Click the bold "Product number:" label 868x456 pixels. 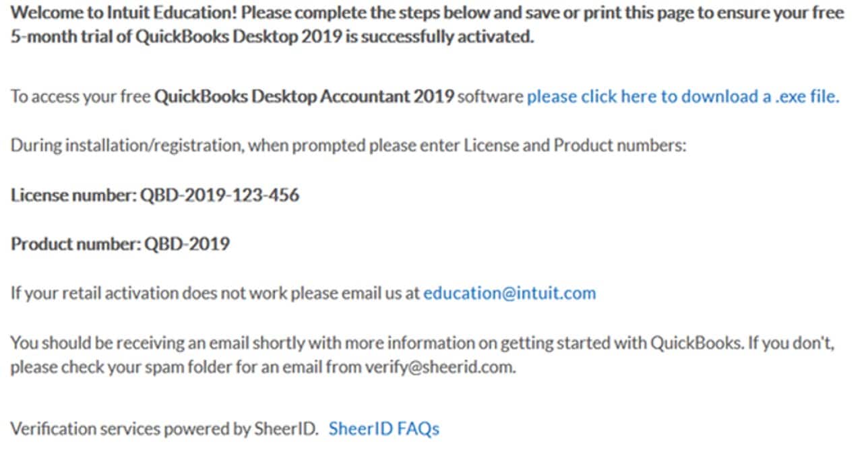[x=76, y=244]
